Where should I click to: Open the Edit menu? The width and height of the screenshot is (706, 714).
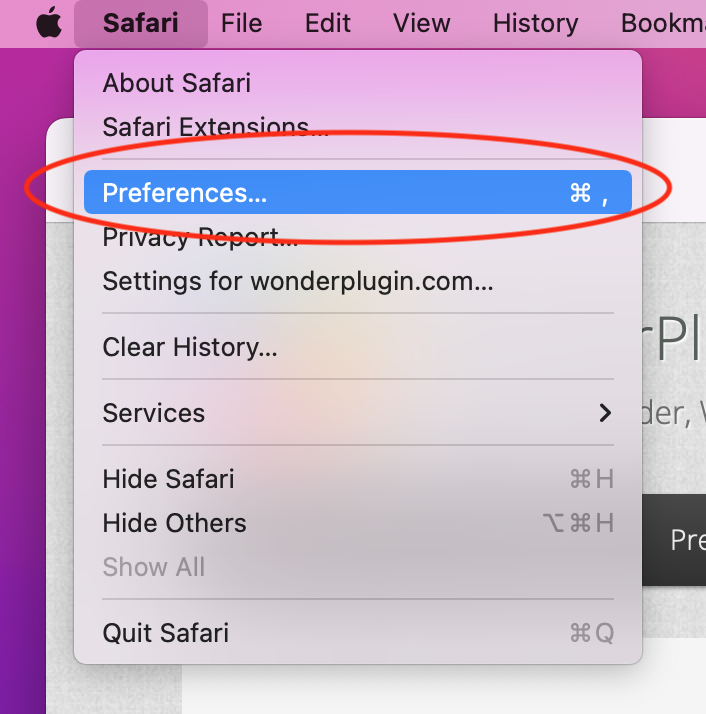pos(328,23)
